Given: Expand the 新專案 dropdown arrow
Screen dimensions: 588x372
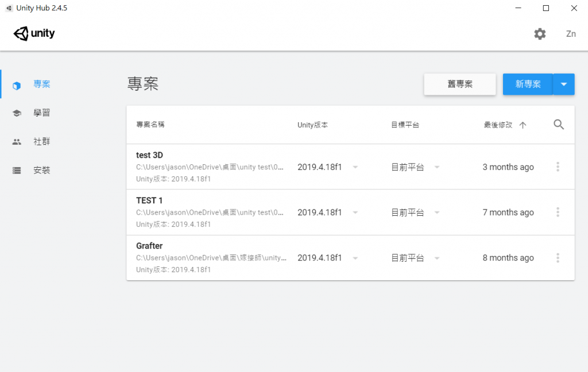Looking at the screenshot, I should [564, 84].
